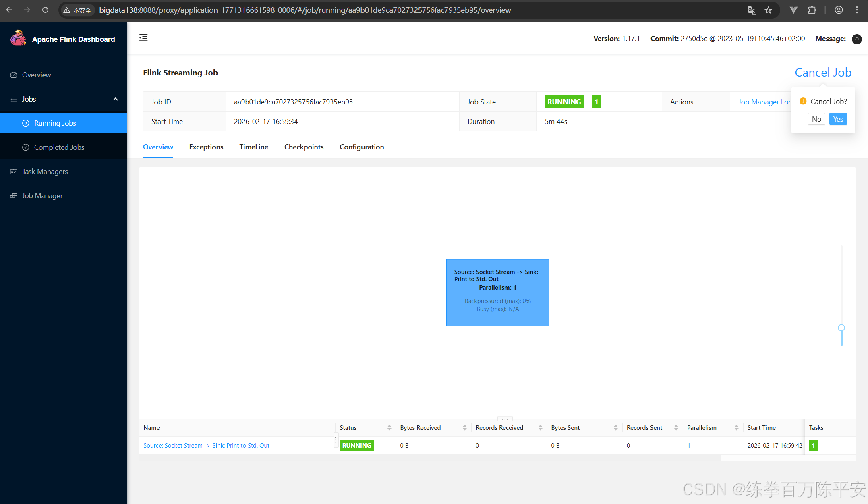Sort table by Bytes Sent column
Screen dimensions: 868x504
(616, 428)
